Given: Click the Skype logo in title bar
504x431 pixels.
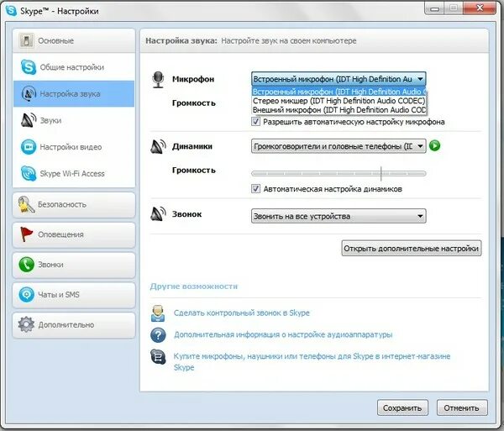Looking at the screenshot, I should pos(11,10).
